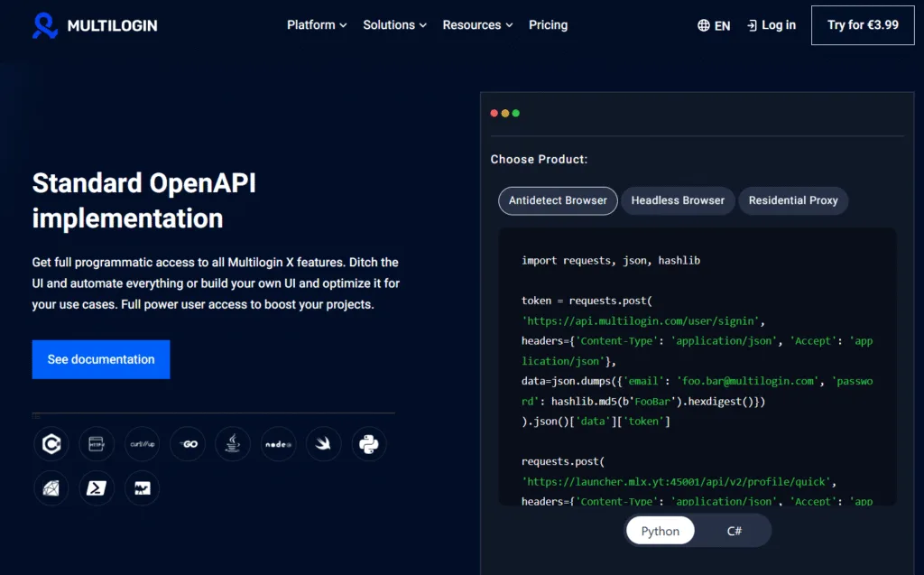
Task: Switch the code sample to C#
Action: 734,531
